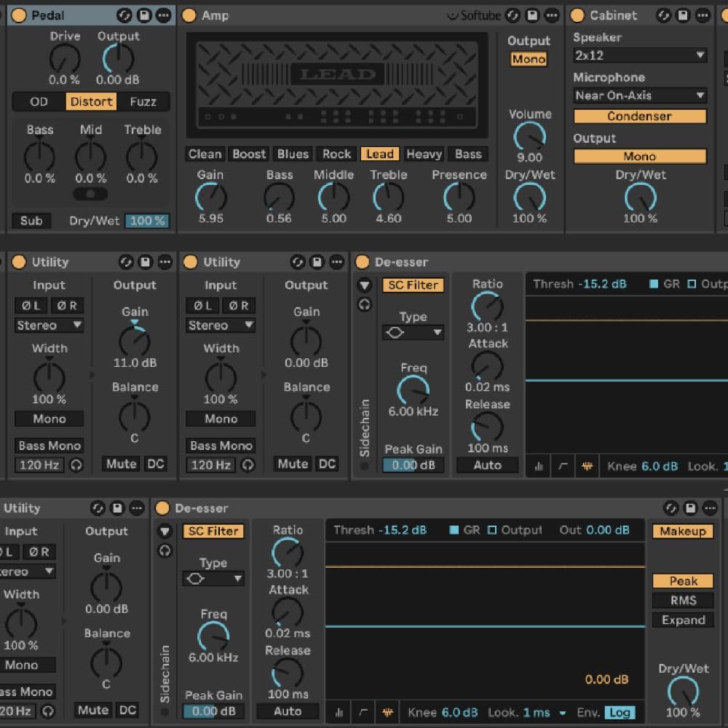Toggle the Amp device activator
This screenshot has width=728, height=728.
[189, 15]
